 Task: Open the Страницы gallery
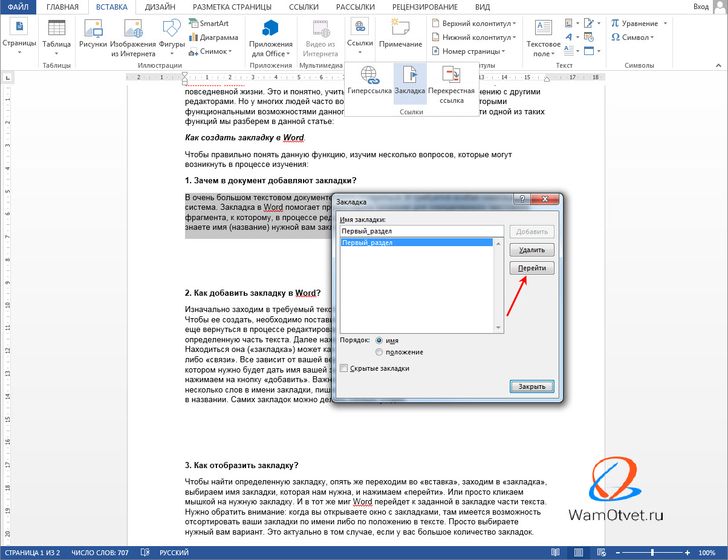tap(19, 37)
